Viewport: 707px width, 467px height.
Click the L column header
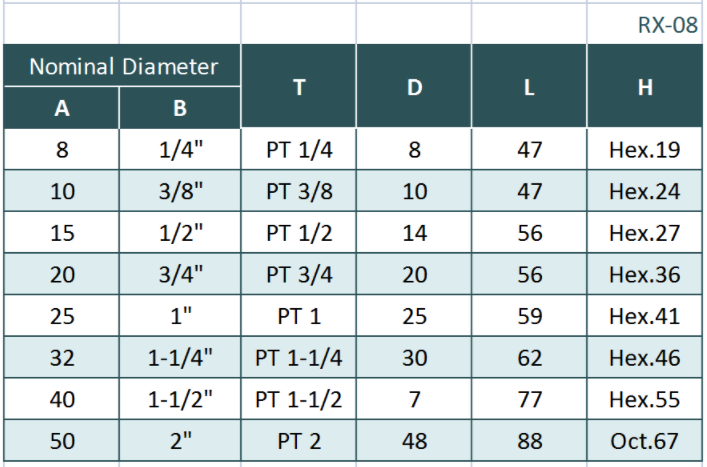tap(529, 87)
